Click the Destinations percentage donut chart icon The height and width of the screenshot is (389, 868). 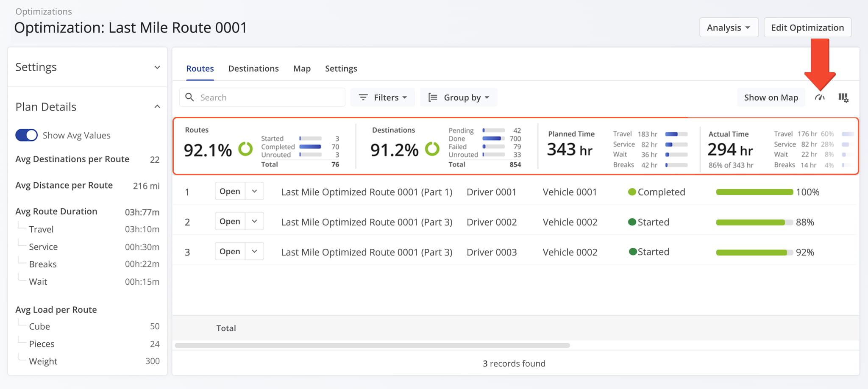click(432, 149)
